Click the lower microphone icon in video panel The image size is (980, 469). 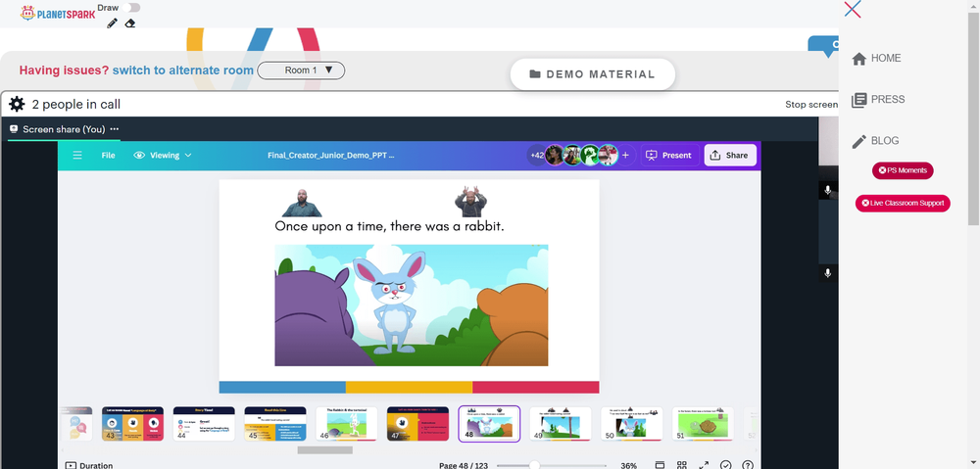[827, 273]
